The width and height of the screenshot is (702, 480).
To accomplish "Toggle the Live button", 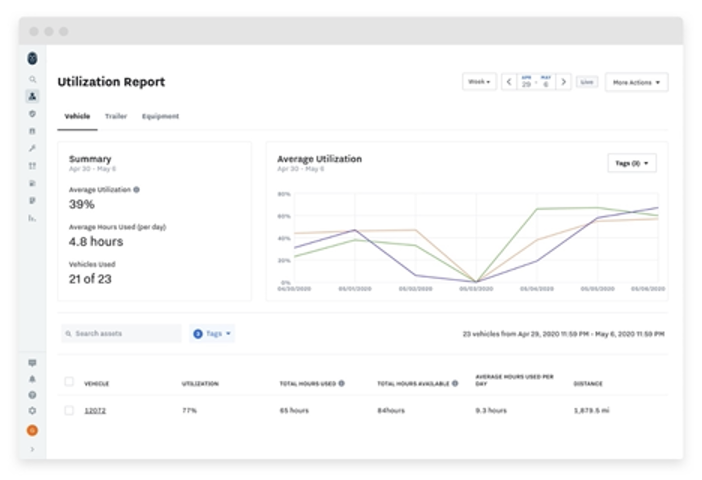I will tap(587, 82).
